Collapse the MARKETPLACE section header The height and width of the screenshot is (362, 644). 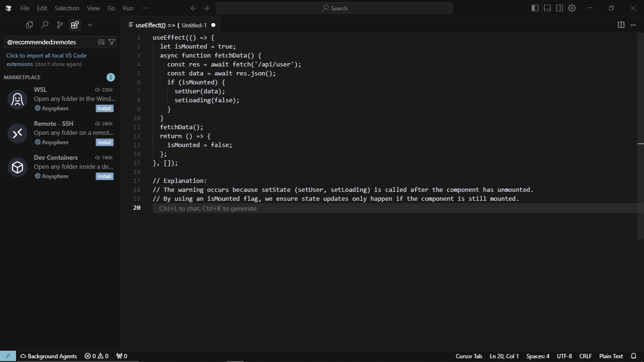click(x=22, y=77)
